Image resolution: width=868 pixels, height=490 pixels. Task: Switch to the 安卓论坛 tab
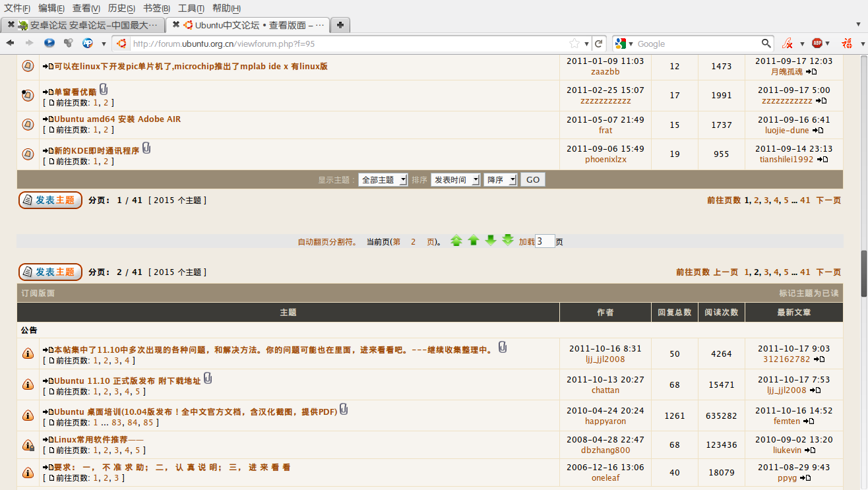83,25
